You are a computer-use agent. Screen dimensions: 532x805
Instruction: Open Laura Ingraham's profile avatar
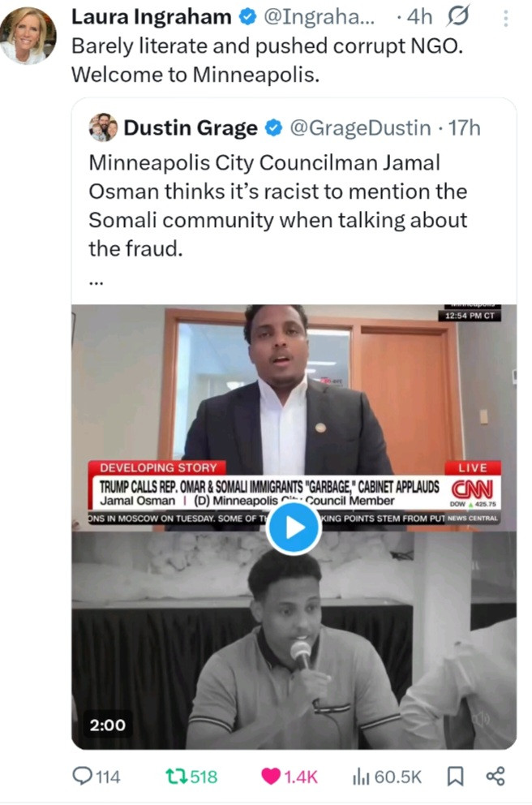pyautogui.click(x=28, y=36)
